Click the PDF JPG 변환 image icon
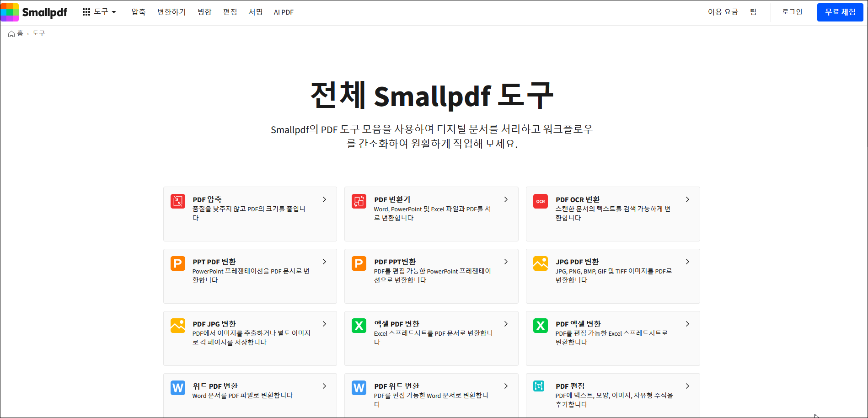Screen dimensions: 868x418 pyautogui.click(x=178, y=326)
